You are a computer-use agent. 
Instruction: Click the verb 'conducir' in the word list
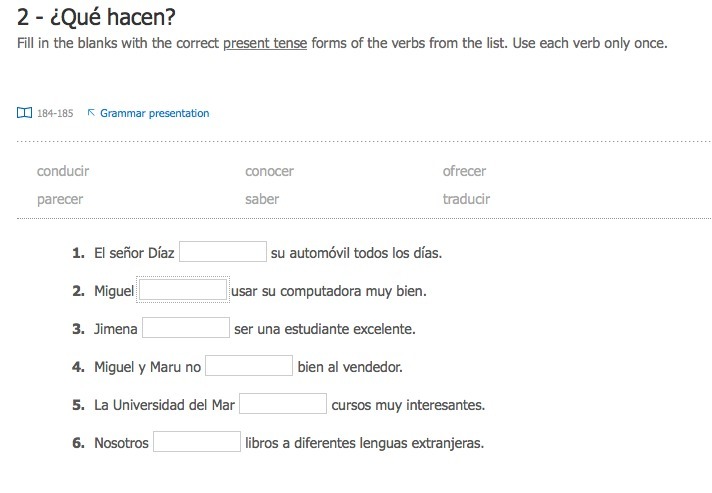pyautogui.click(x=63, y=171)
